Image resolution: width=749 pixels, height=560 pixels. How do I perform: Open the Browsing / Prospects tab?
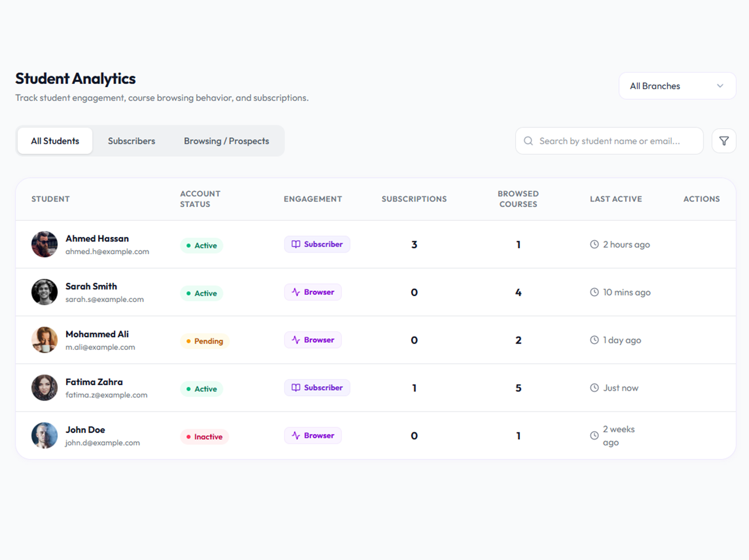[x=226, y=141]
